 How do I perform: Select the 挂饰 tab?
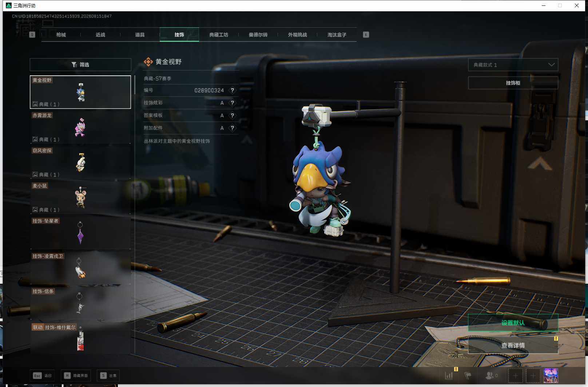179,35
